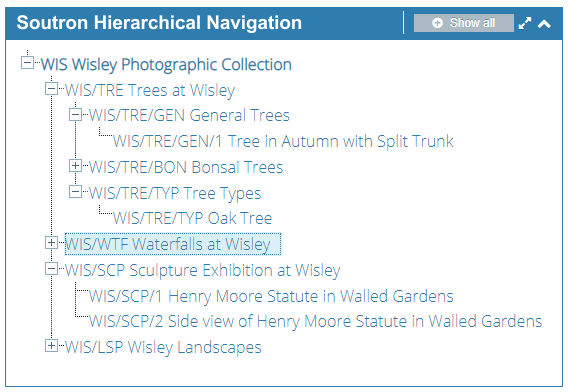
Task: Expand the WIS/TRE/BON Bonsai Trees branch
Action: pos(75,166)
